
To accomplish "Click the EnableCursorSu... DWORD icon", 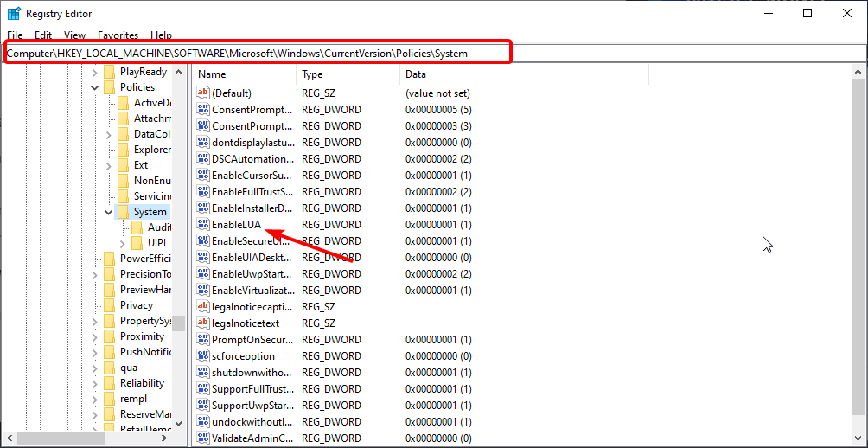I will 203,175.
